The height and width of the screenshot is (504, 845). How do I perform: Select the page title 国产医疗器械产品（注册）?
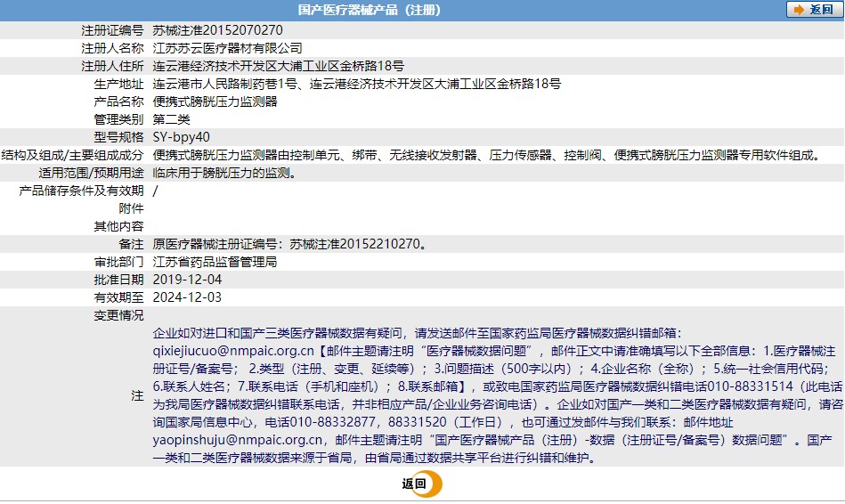click(x=370, y=10)
